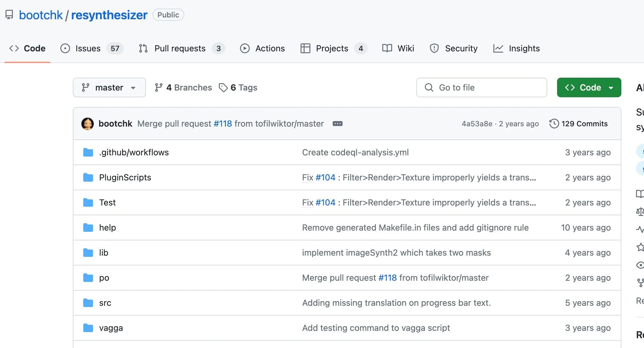Click the '5 years ago' timestamp for src
The width and height of the screenshot is (644, 348).
pyautogui.click(x=588, y=303)
